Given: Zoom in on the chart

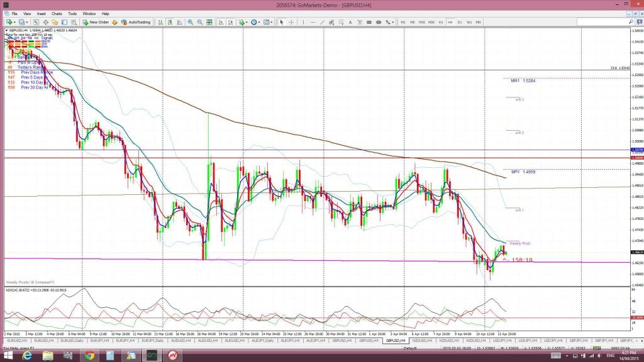Looking at the screenshot, I should tap(190, 22).
